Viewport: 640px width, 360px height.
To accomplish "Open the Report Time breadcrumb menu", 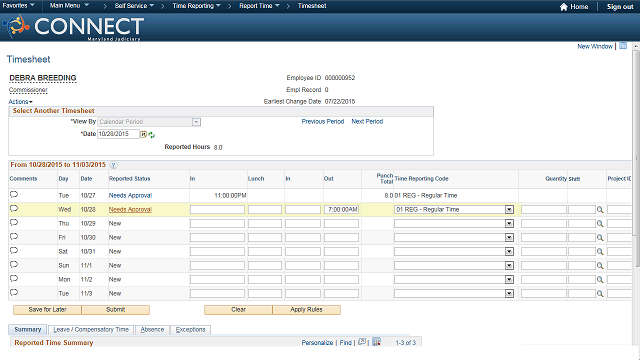I will tap(259, 6).
